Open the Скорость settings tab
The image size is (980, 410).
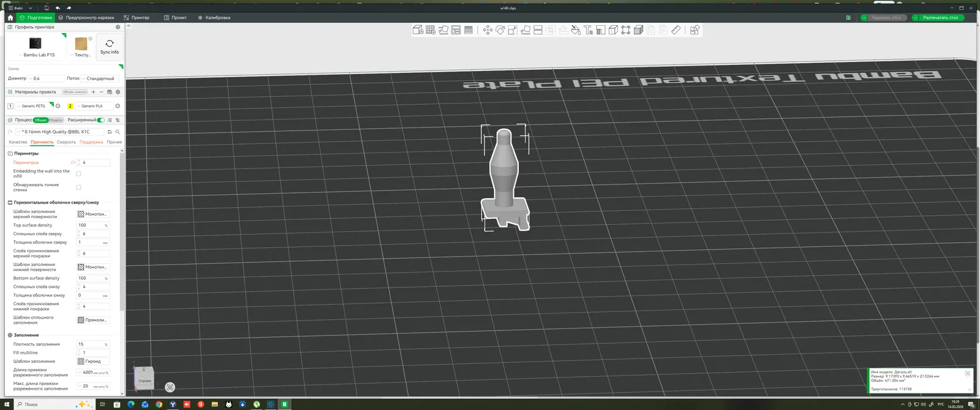(66, 142)
